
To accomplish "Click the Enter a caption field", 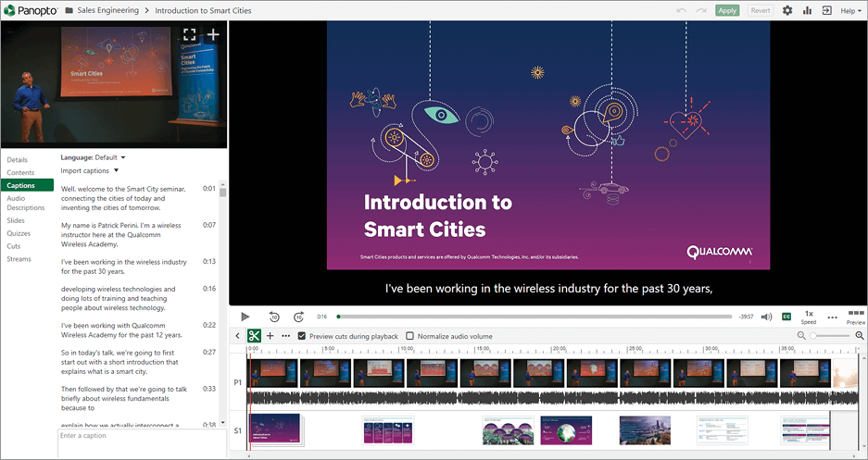I will (142, 442).
